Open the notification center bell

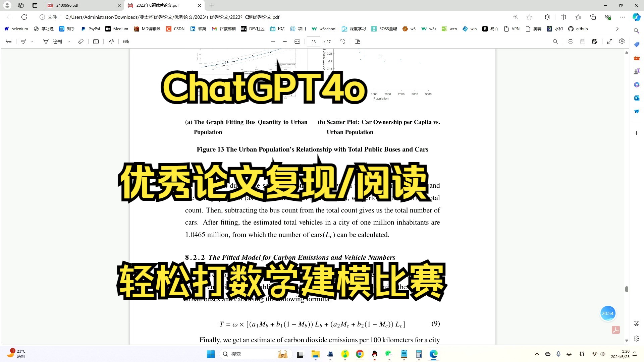pos(635,354)
